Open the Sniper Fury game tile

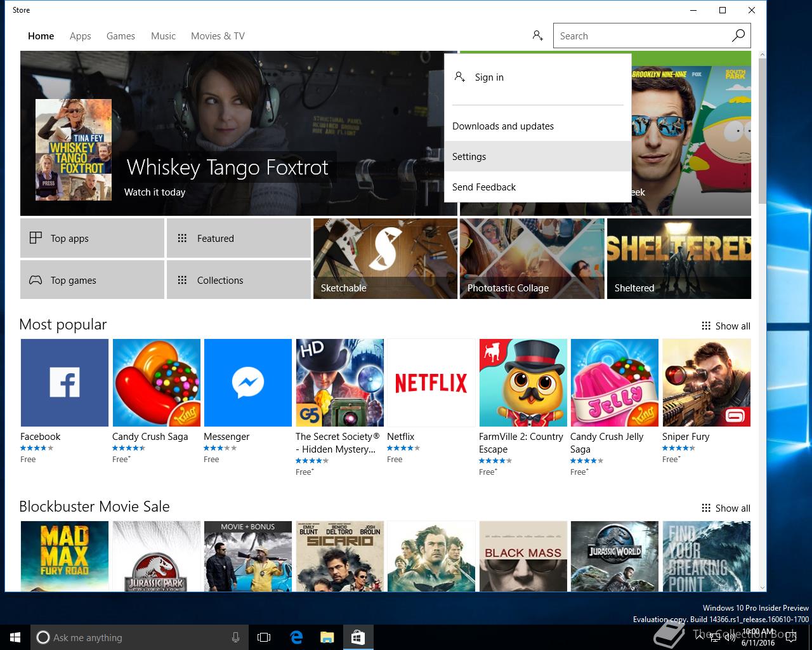(x=707, y=383)
